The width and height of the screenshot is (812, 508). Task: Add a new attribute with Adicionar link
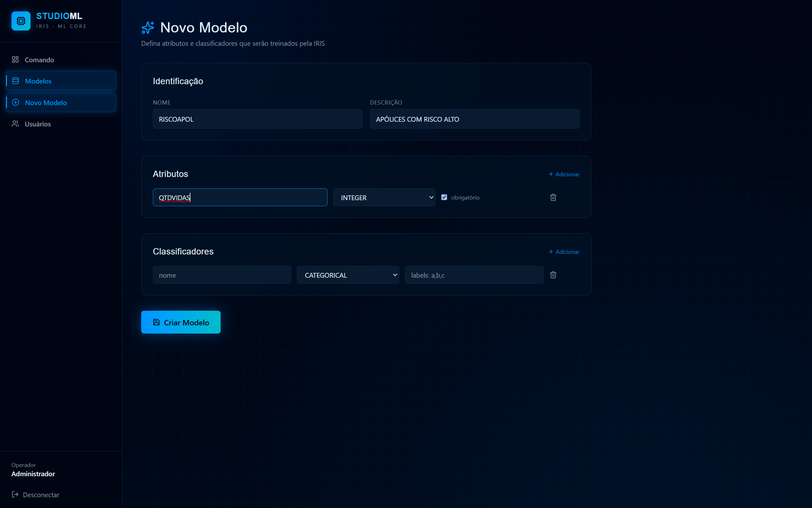[564, 174]
